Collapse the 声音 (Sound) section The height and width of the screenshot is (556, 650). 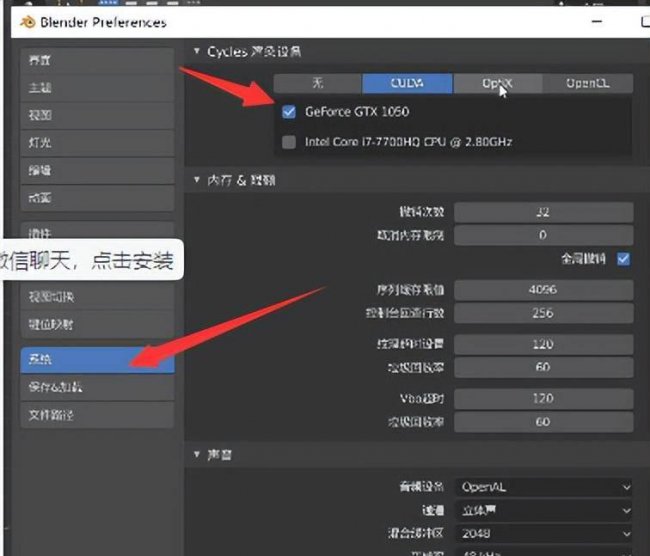tap(196, 455)
